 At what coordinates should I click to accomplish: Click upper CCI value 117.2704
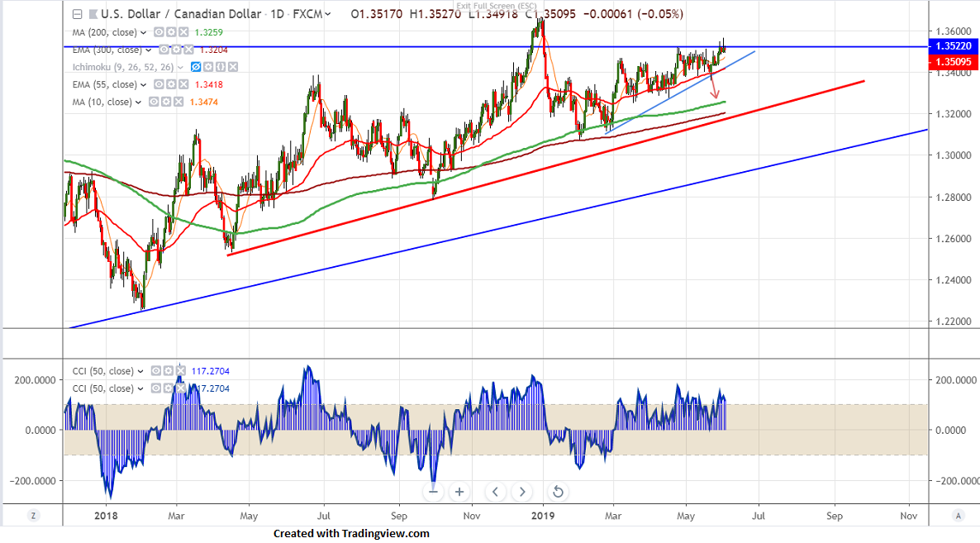click(x=211, y=370)
